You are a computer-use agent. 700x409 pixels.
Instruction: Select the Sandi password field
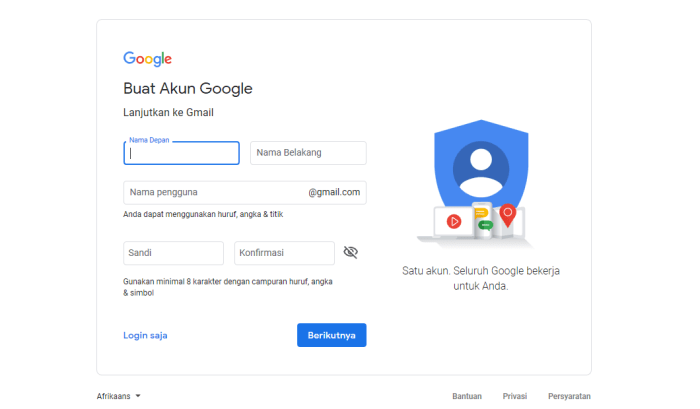point(174,253)
